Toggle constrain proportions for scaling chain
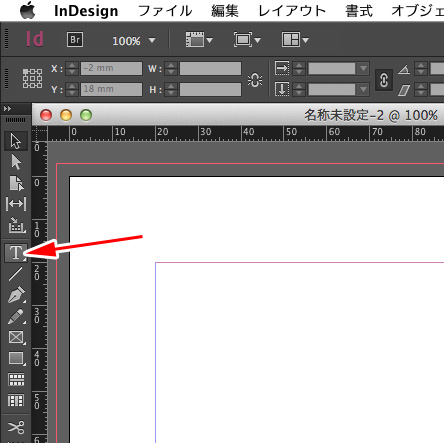The width and height of the screenshot is (444, 443). coord(384,80)
